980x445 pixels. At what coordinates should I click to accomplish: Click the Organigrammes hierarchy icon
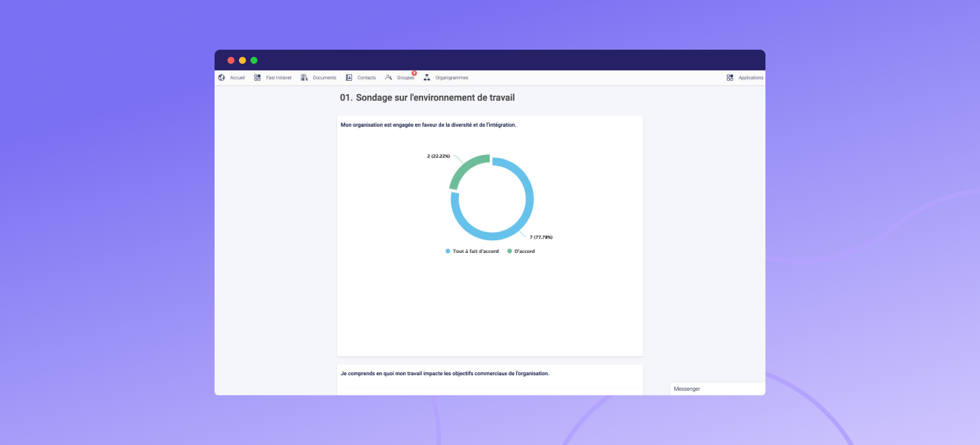pos(427,78)
